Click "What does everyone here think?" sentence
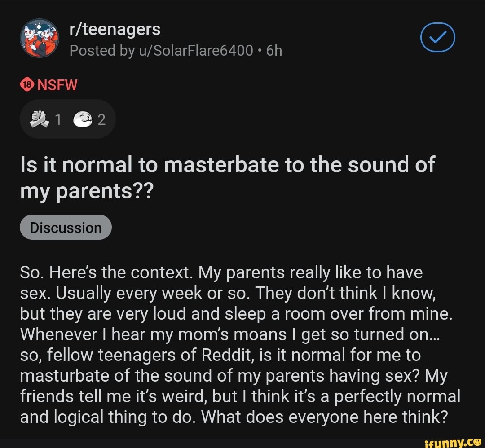The image size is (485, 448). 325,417
